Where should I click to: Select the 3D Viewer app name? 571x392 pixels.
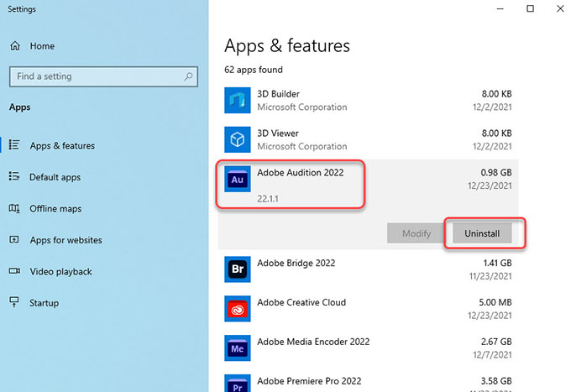pyautogui.click(x=278, y=133)
